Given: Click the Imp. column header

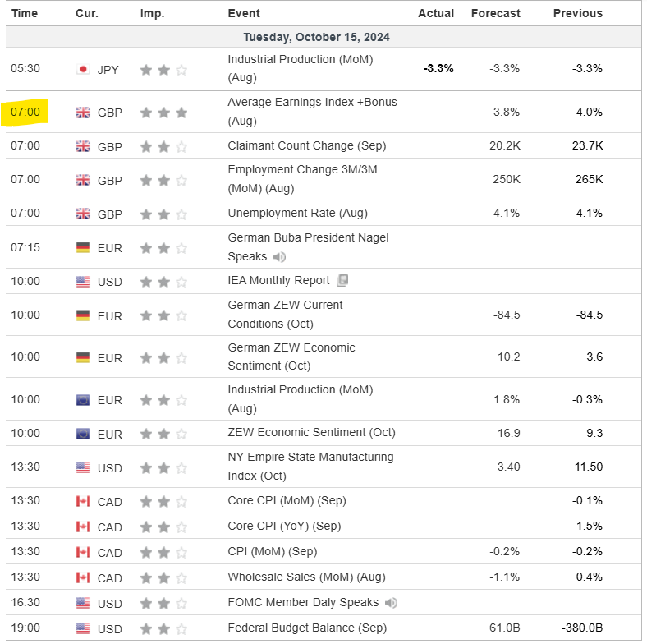Looking at the screenshot, I should (x=152, y=13).
